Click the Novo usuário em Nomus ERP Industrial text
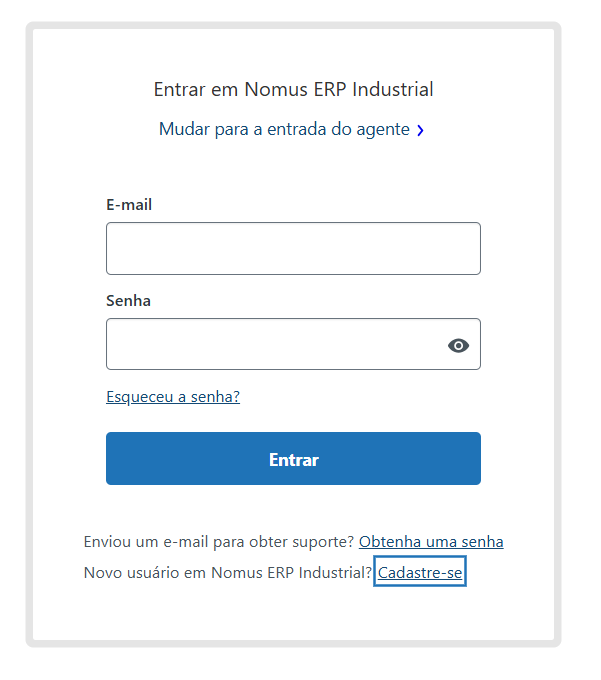The image size is (601, 680). (x=228, y=572)
